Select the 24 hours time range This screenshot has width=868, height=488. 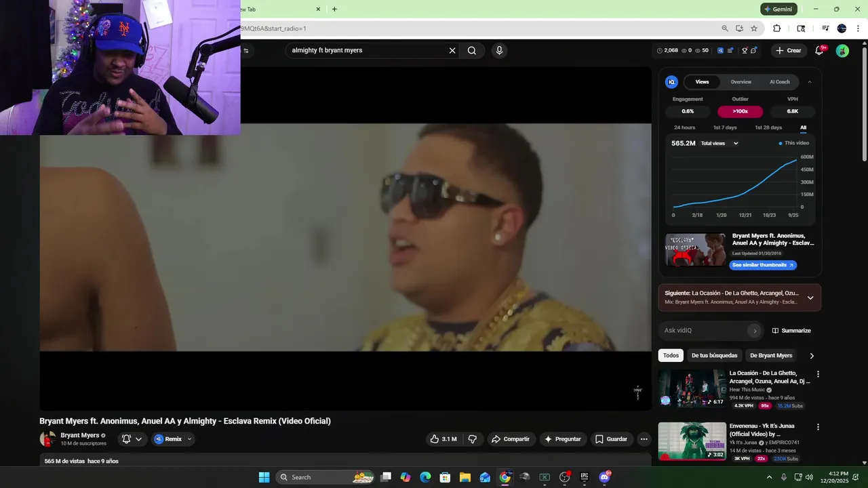coord(684,127)
